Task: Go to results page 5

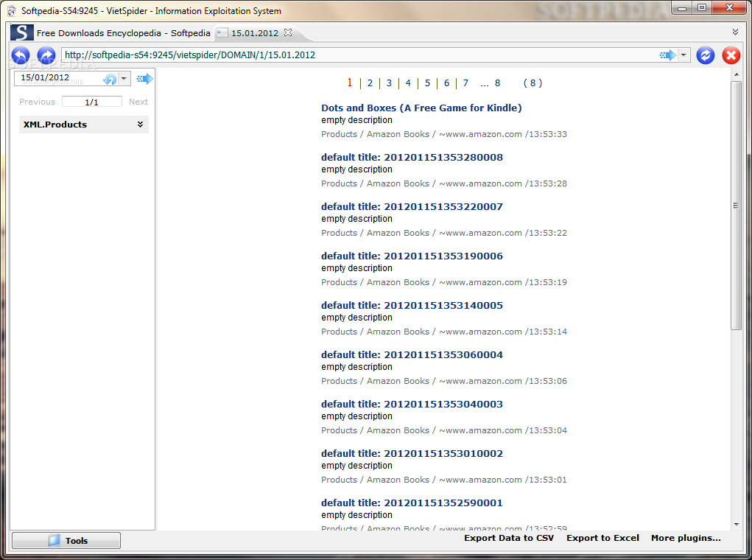Action: 427,83
